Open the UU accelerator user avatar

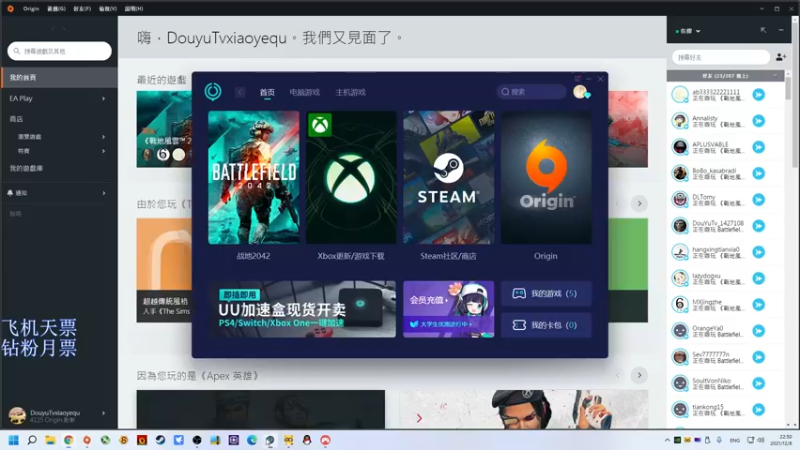click(x=580, y=92)
